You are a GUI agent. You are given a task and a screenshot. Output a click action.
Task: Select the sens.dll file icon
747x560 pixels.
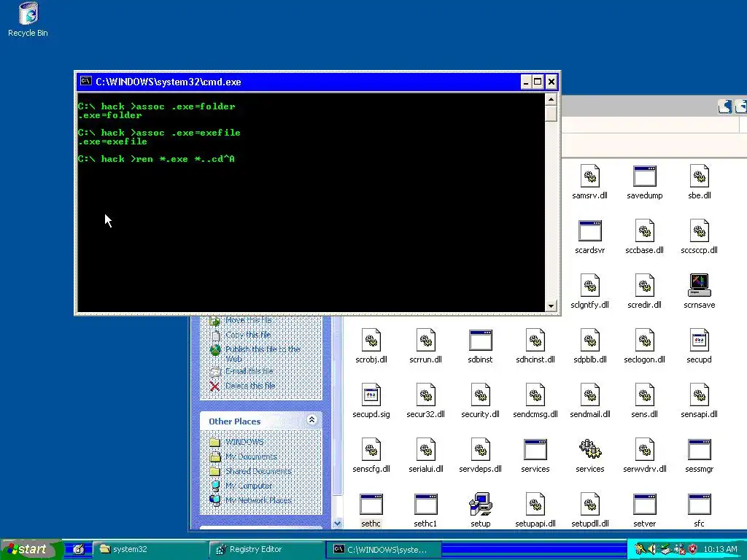pyautogui.click(x=645, y=395)
